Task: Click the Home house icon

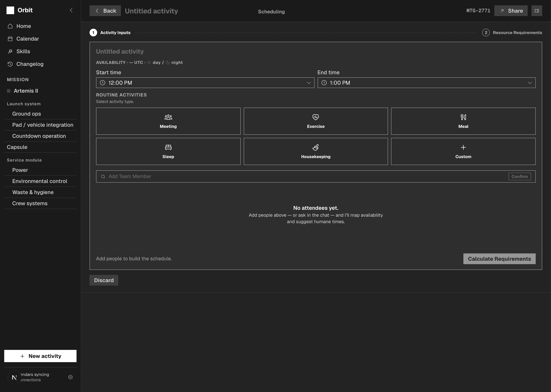Action: 10,26
